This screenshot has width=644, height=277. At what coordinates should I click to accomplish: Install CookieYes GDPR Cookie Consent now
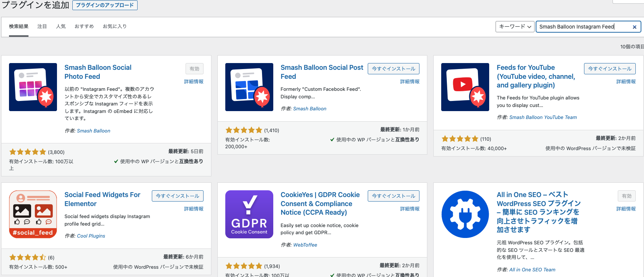(394, 196)
